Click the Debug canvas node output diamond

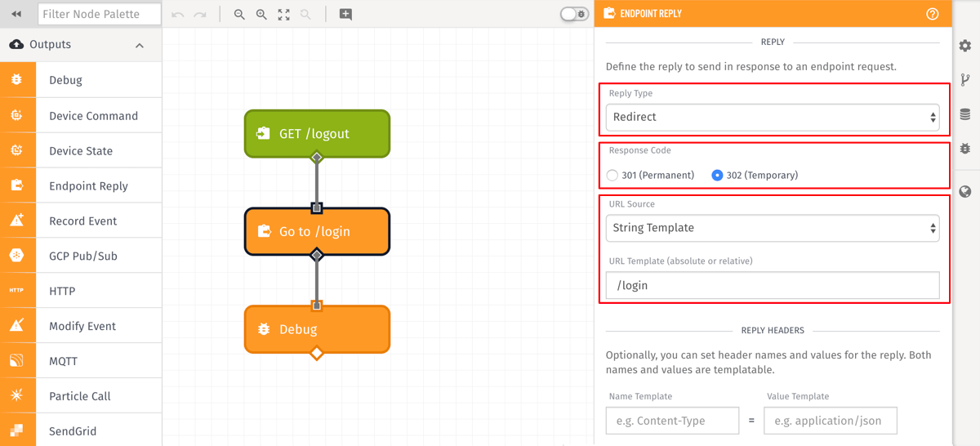point(317,354)
